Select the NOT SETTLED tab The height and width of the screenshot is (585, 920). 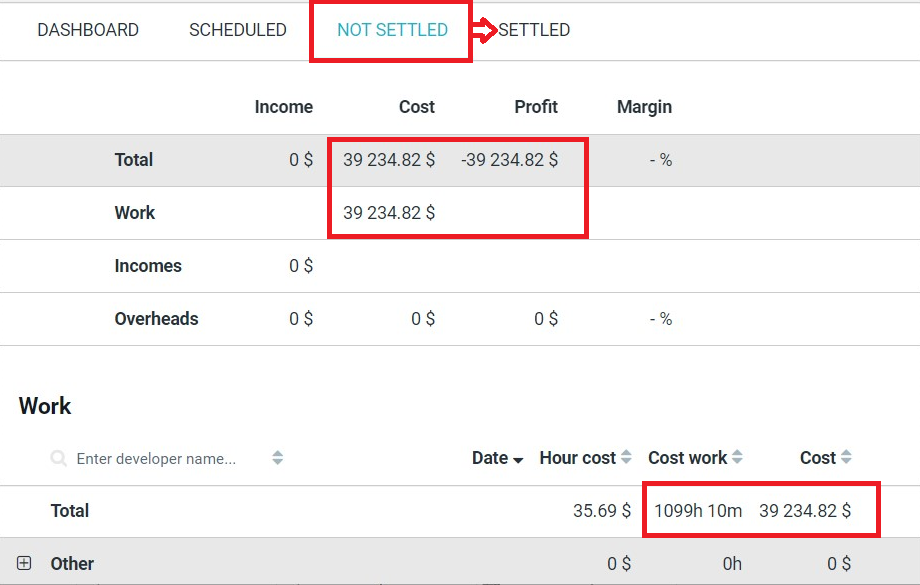pyautogui.click(x=392, y=30)
